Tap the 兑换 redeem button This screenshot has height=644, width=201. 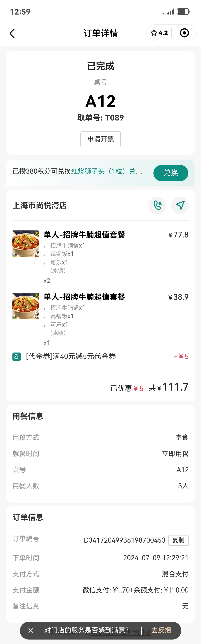coord(171,173)
